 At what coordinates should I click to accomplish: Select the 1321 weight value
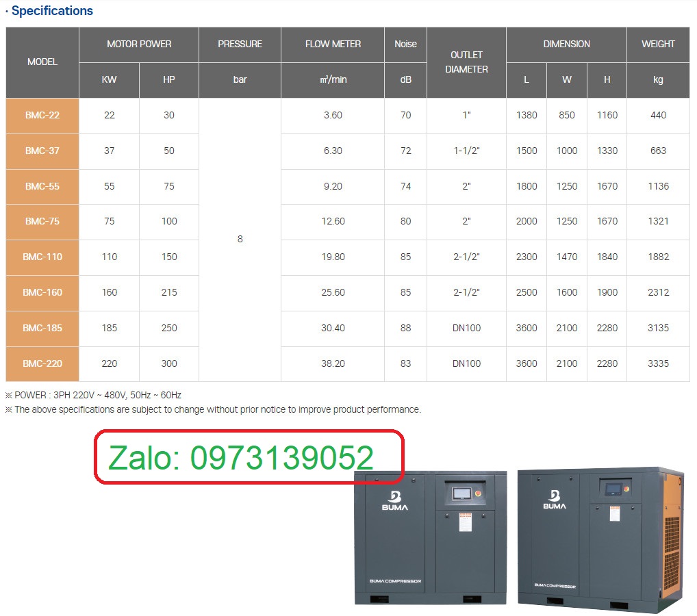pos(658,221)
